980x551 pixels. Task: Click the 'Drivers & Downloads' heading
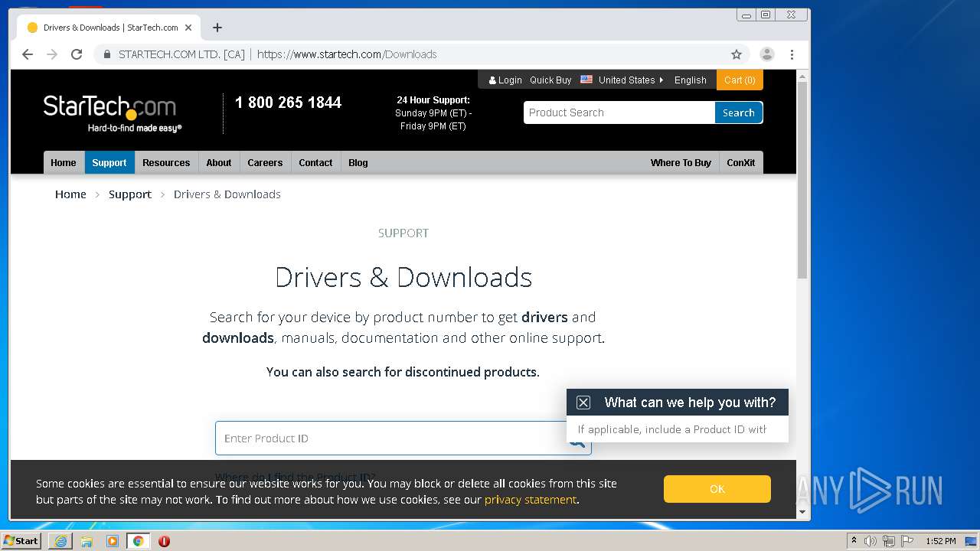[403, 277]
